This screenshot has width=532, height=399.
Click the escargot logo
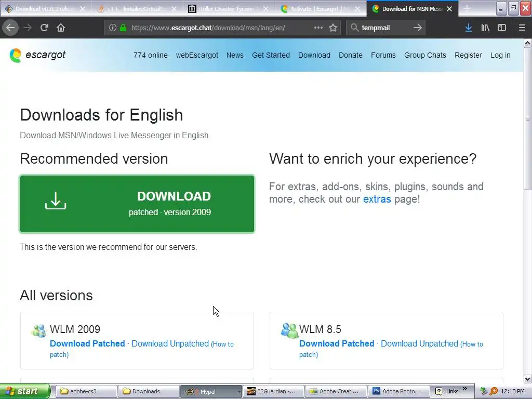click(37, 55)
